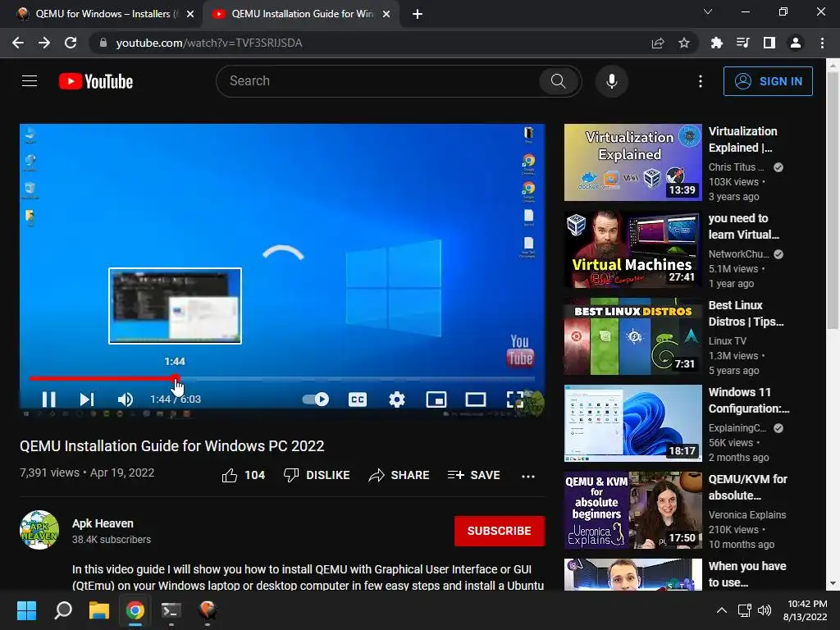Toggle autoplay switch in player
This screenshot has width=840, height=630.
(316, 399)
